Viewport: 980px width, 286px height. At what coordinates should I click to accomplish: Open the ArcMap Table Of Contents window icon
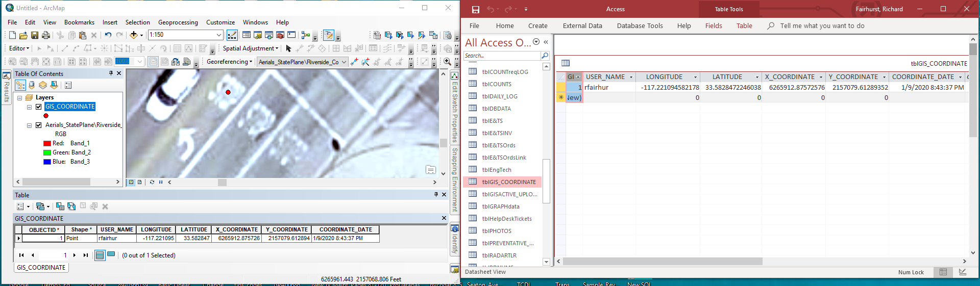click(x=247, y=35)
